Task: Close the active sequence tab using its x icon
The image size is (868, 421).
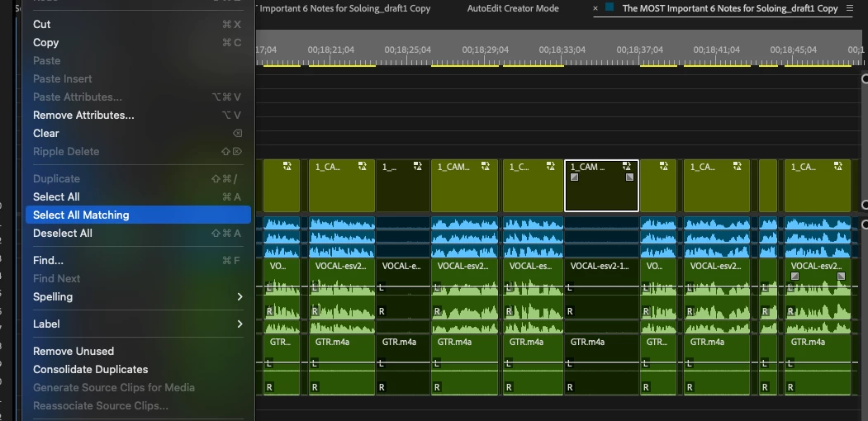Action: (x=595, y=8)
